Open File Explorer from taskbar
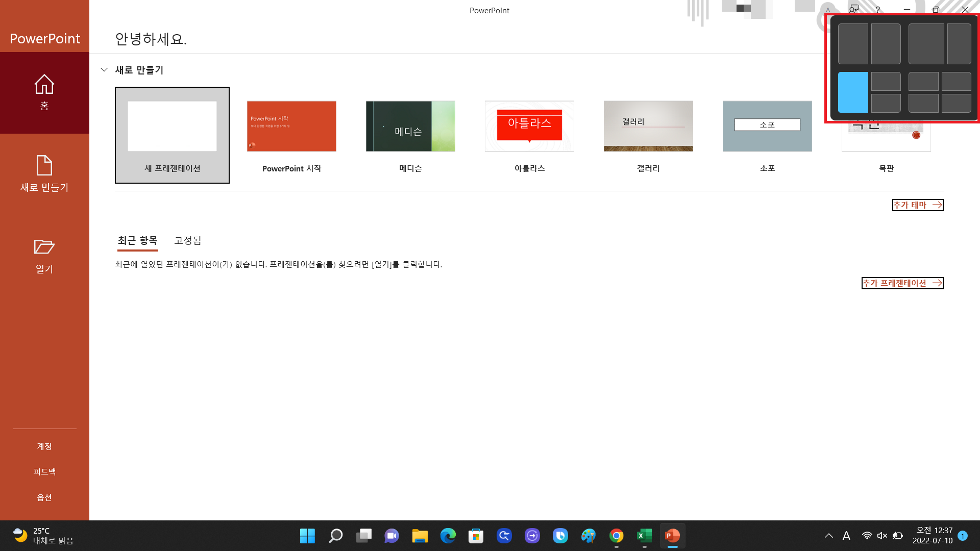The height and width of the screenshot is (551, 980). tap(420, 536)
